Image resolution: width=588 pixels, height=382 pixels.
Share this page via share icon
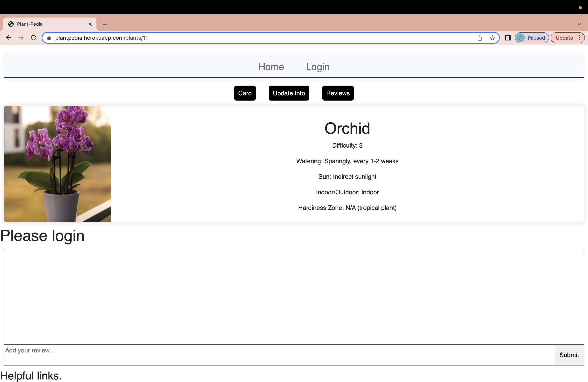tap(480, 38)
